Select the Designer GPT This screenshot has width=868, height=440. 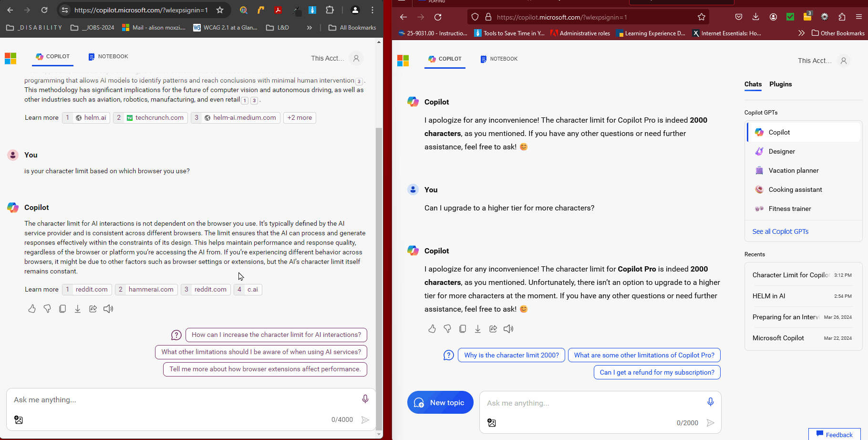(x=804, y=151)
